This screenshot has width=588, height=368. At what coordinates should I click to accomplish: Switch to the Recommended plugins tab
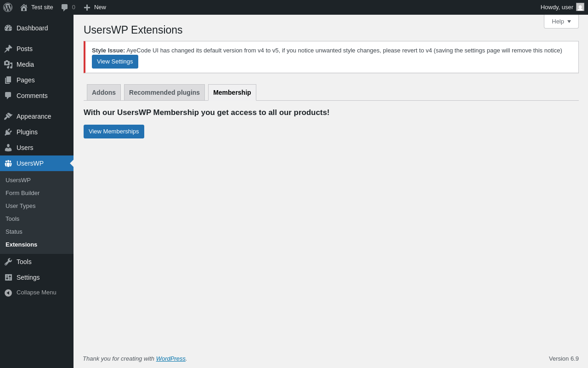pos(164,92)
